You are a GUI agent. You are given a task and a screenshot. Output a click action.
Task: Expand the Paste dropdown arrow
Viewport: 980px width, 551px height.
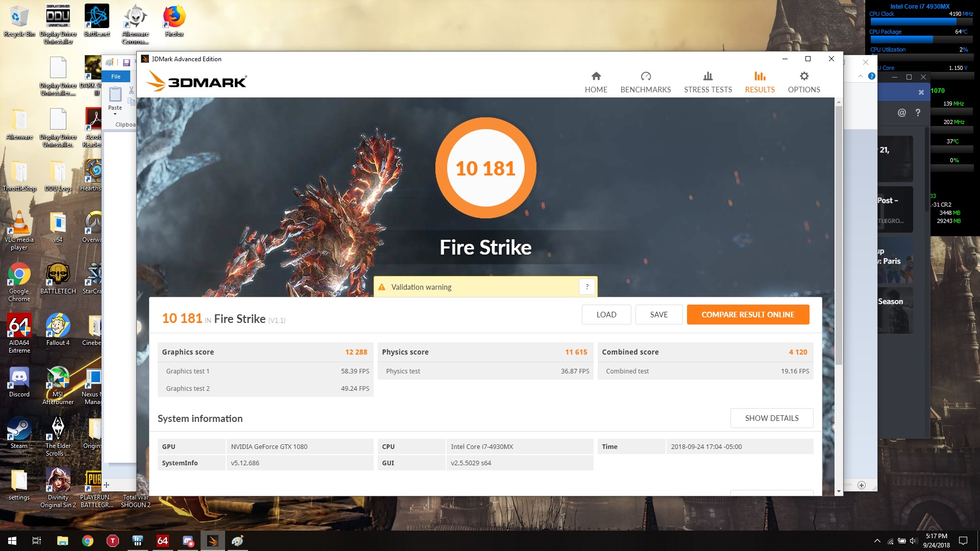point(115,114)
